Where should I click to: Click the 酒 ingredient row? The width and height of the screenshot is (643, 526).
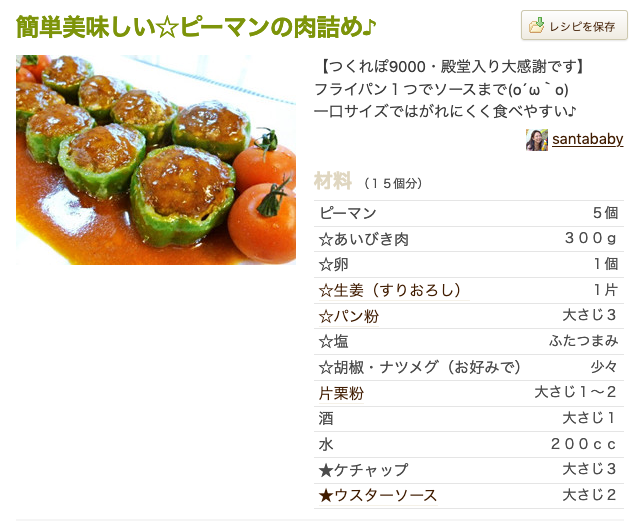click(468, 418)
